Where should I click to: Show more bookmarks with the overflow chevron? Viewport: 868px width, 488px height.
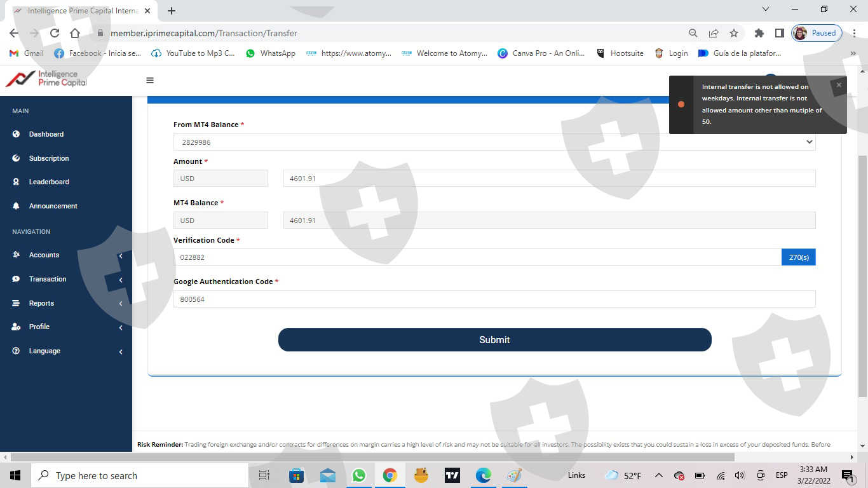[853, 53]
